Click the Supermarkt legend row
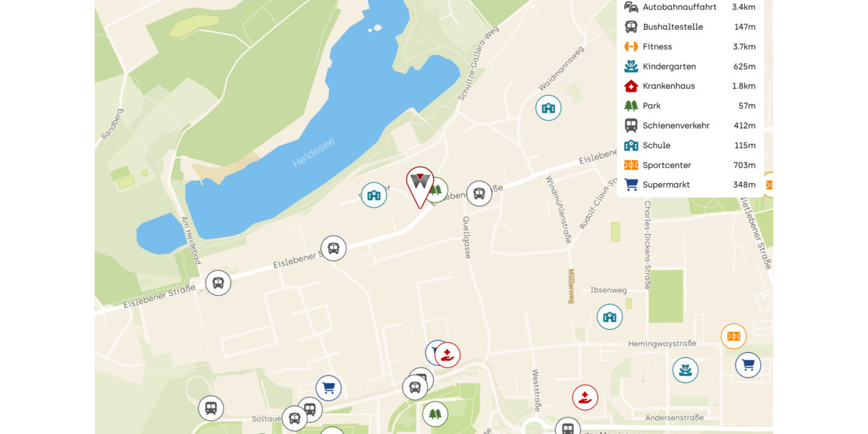The height and width of the screenshot is (434, 868). (690, 184)
